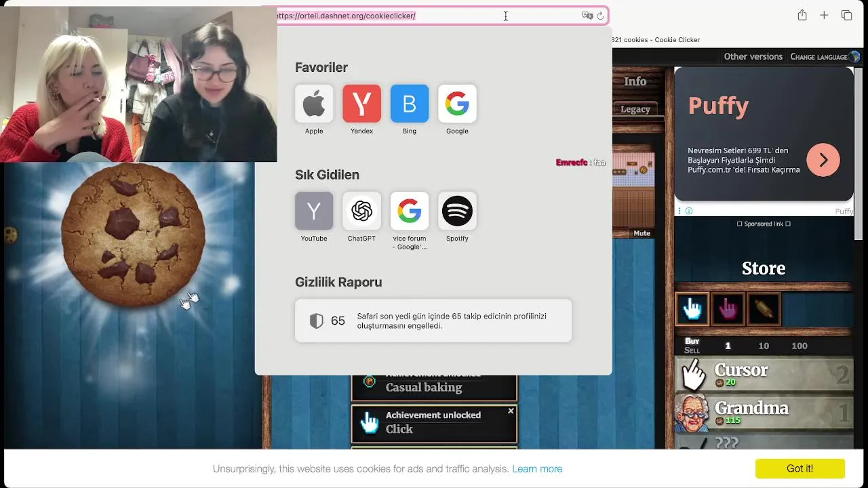Image resolution: width=868 pixels, height=488 pixels.
Task: Open the Legacy menu
Action: (x=635, y=108)
